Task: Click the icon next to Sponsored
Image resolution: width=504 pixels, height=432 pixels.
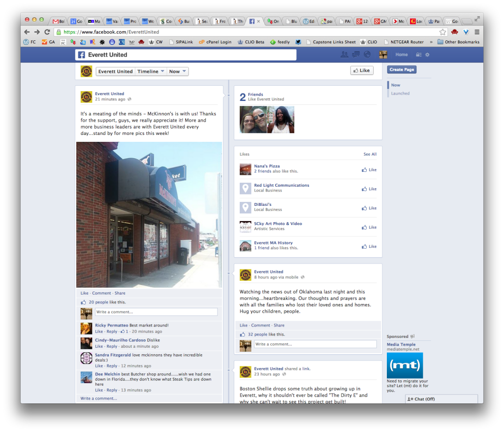Action: click(412, 336)
